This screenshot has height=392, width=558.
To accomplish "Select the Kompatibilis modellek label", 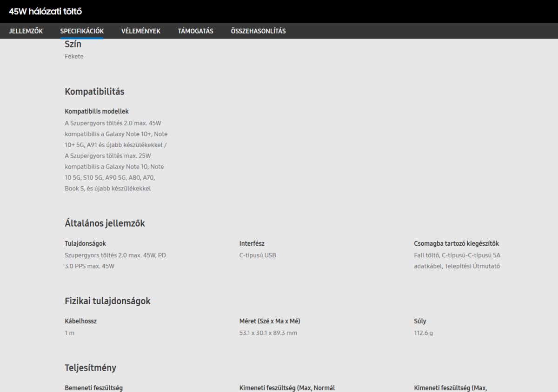I will pos(97,111).
